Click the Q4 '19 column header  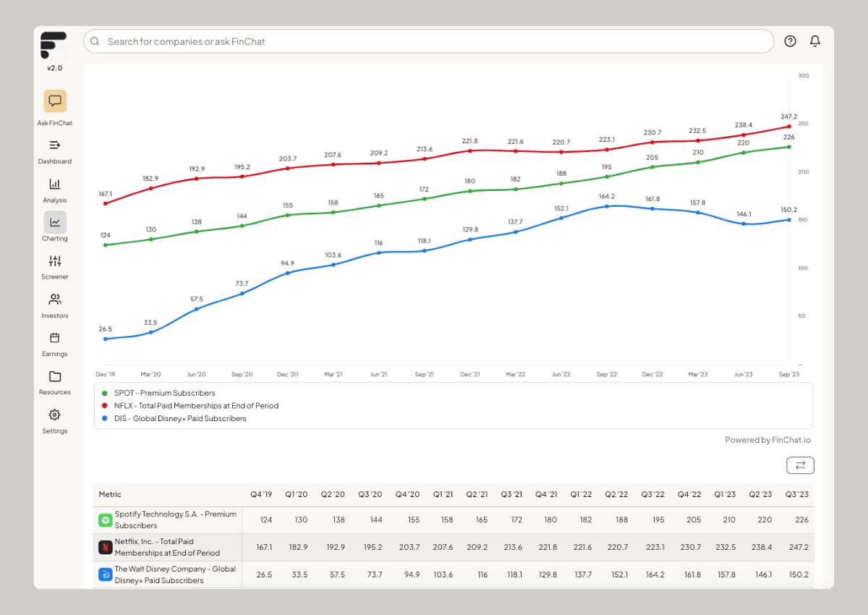(261, 494)
